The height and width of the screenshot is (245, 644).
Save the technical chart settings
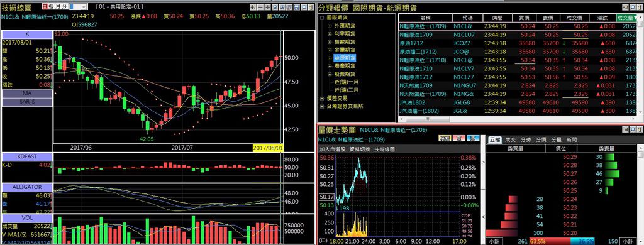click(297, 7)
